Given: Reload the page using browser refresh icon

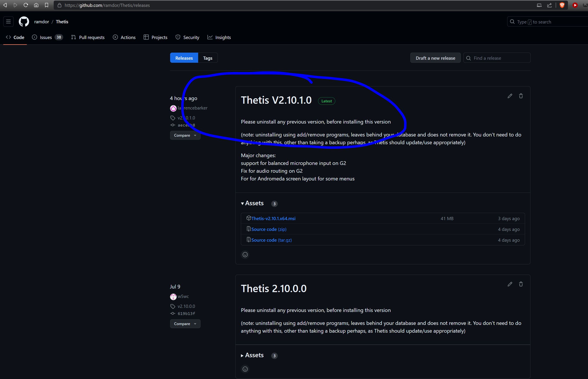Looking at the screenshot, I should pyautogui.click(x=26, y=5).
